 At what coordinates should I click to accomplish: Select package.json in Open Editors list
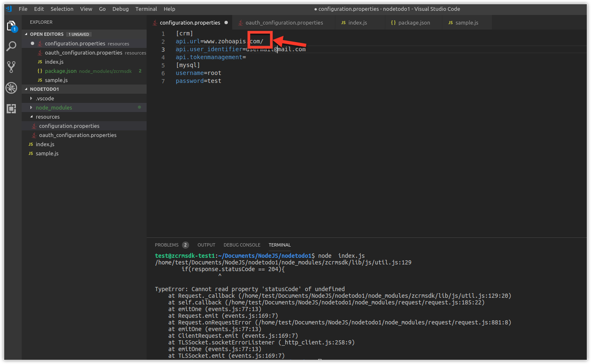pos(84,71)
